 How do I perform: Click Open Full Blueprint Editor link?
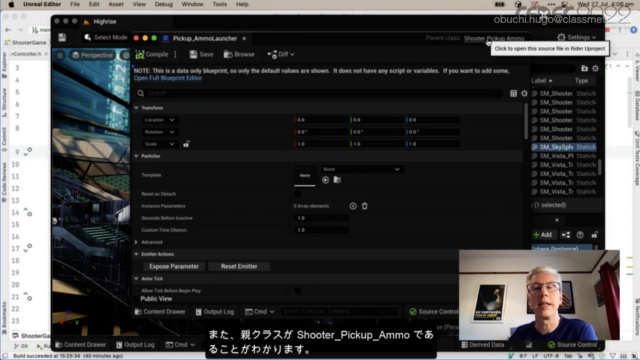click(x=168, y=78)
